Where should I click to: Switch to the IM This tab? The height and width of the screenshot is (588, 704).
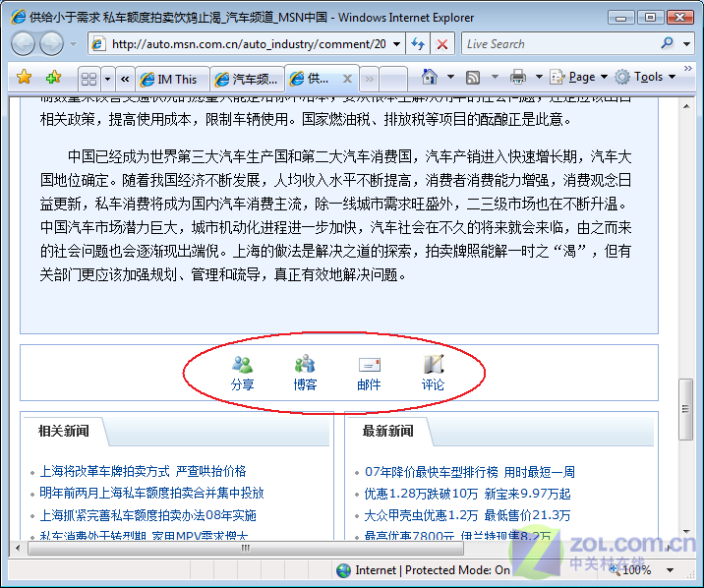[x=172, y=80]
